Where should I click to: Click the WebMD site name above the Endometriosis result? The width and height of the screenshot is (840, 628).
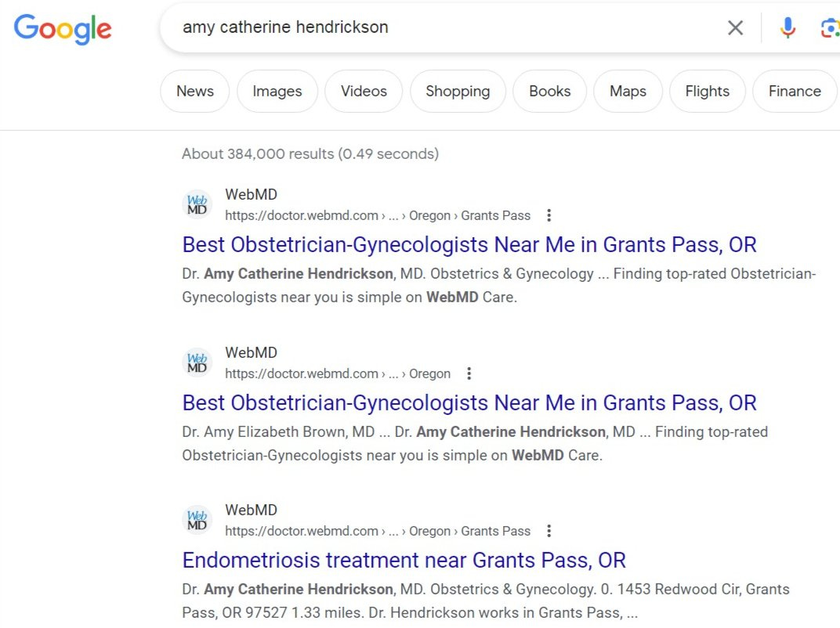click(x=252, y=510)
